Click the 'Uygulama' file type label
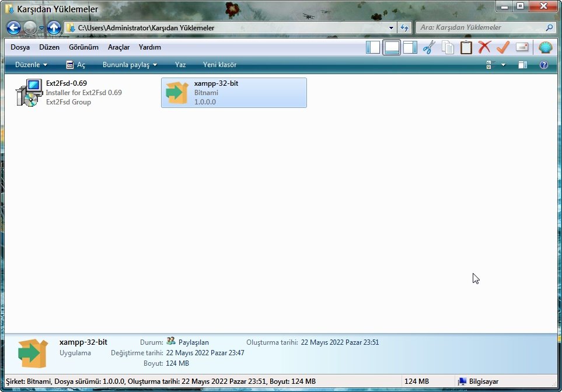 click(75, 353)
